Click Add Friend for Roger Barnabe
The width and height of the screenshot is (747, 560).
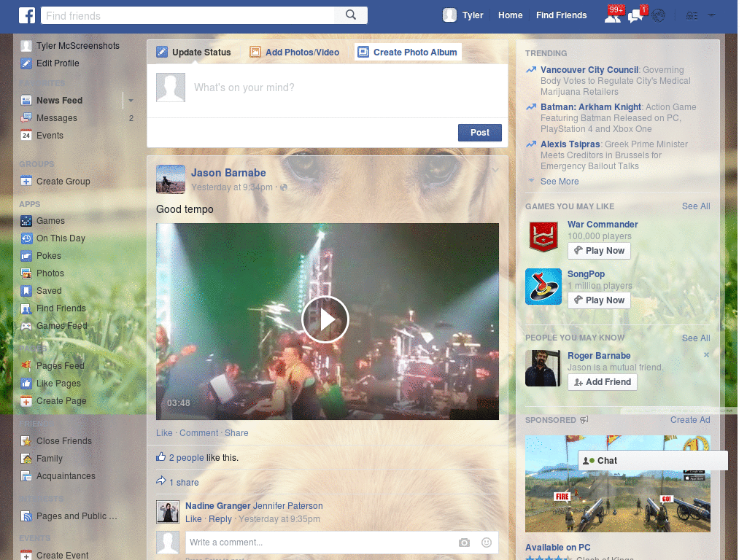[x=603, y=382]
